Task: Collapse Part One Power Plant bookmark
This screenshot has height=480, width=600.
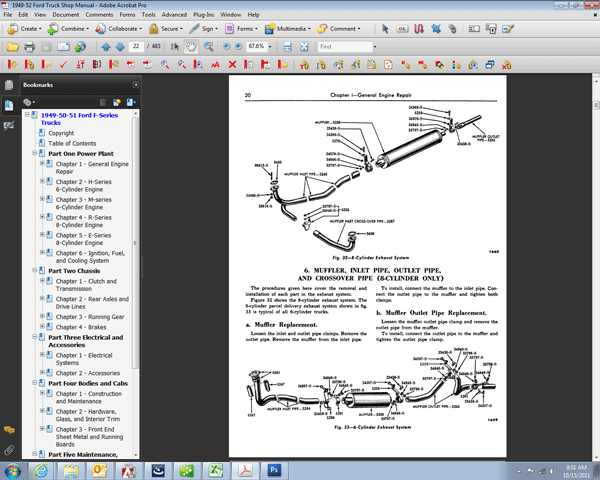Action: pos(34,153)
